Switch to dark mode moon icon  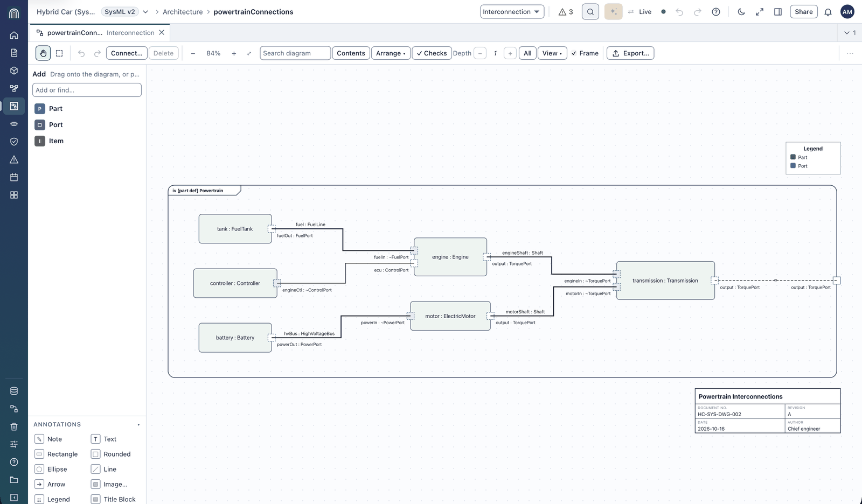(x=741, y=12)
